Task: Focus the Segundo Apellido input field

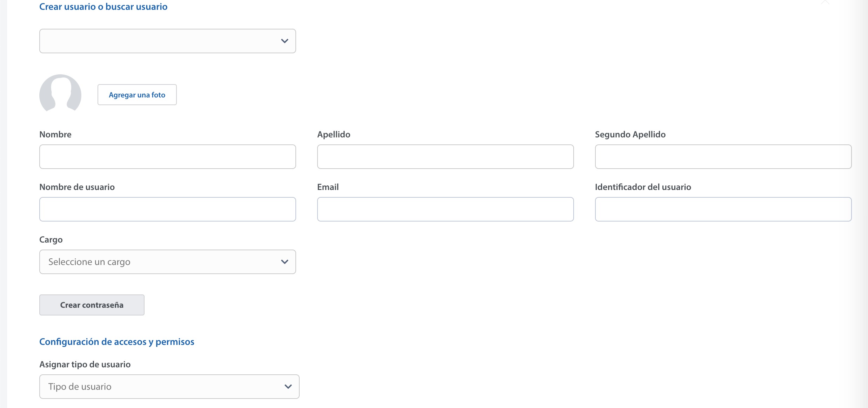Action: [x=723, y=157]
